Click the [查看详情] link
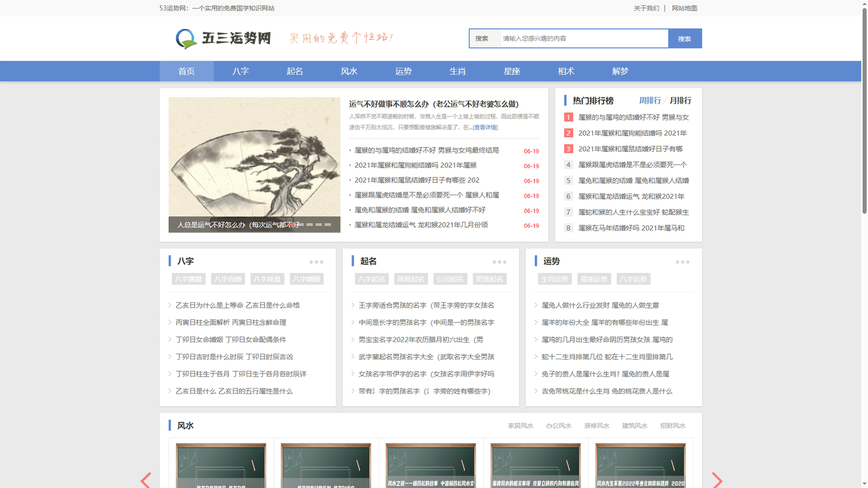 point(485,128)
